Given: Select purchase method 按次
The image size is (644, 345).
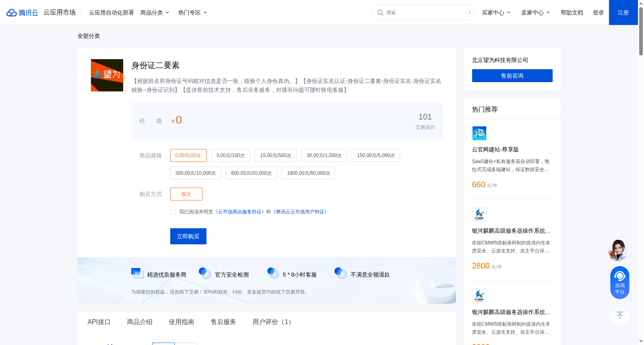Looking at the screenshot, I should click(186, 194).
